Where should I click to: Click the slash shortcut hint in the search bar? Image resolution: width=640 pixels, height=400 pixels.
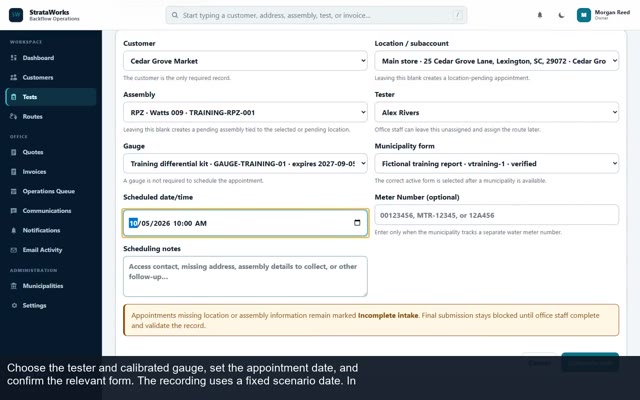pos(458,15)
